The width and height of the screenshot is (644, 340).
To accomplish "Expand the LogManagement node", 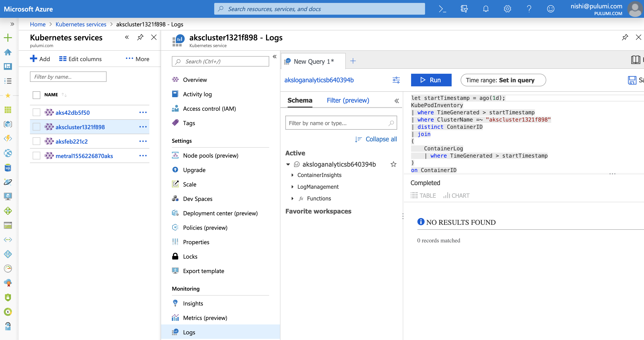I will coord(292,187).
